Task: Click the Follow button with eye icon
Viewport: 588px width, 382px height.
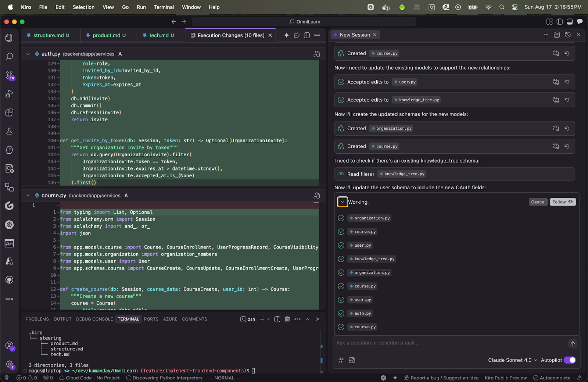Action: (x=563, y=202)
